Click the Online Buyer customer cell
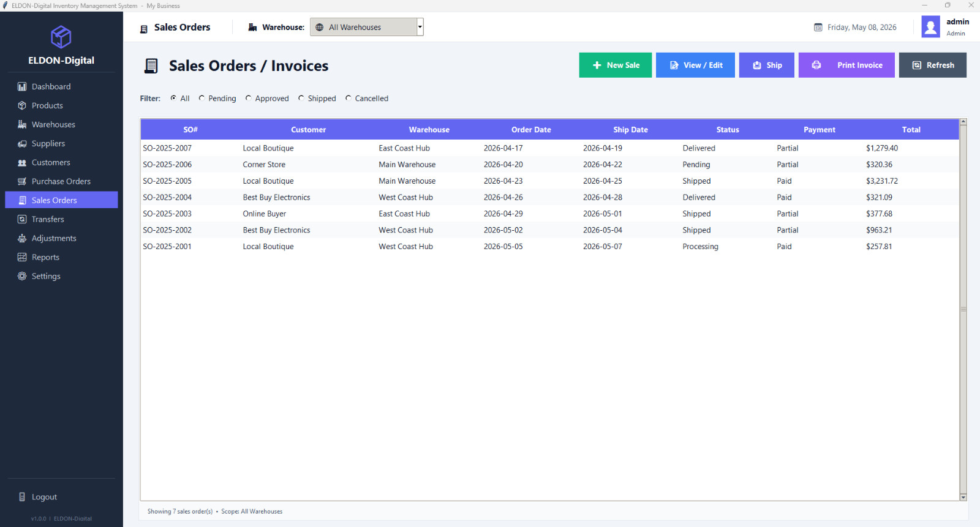The height and width of the screenshot is (527, 980). [x=265, y=214]
